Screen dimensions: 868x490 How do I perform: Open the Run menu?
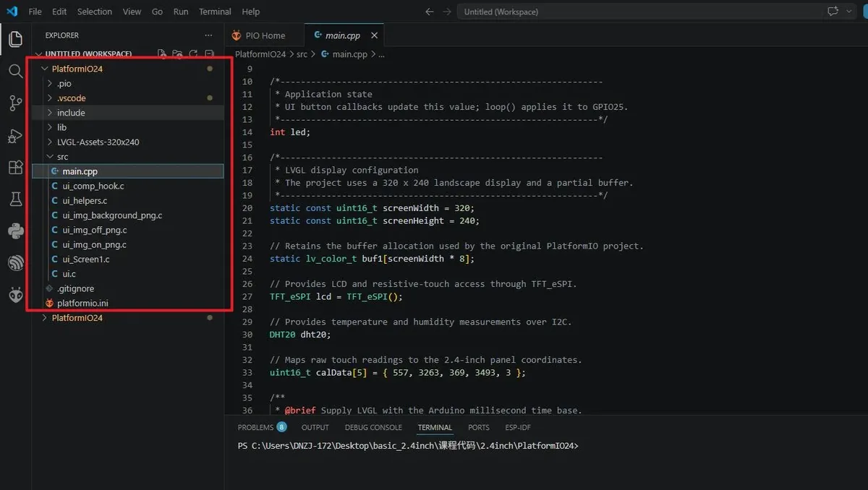(181, 12)
